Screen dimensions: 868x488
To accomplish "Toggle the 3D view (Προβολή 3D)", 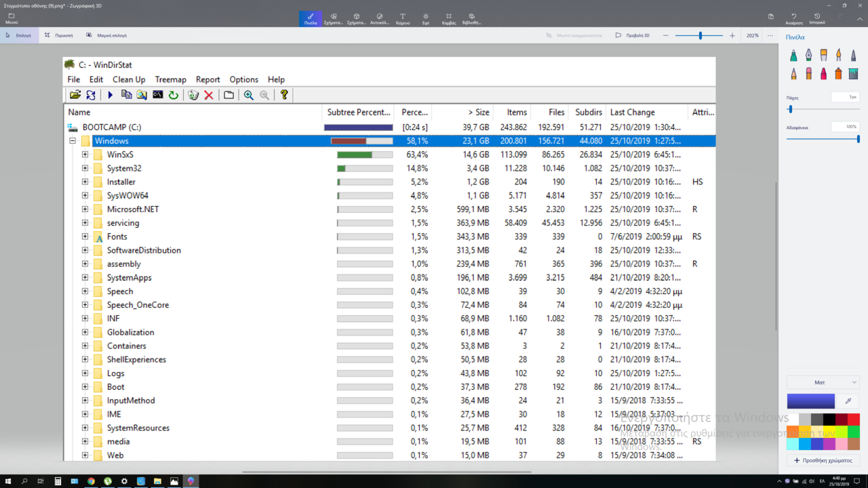I will pyautogui.click(x=632, y=35).
